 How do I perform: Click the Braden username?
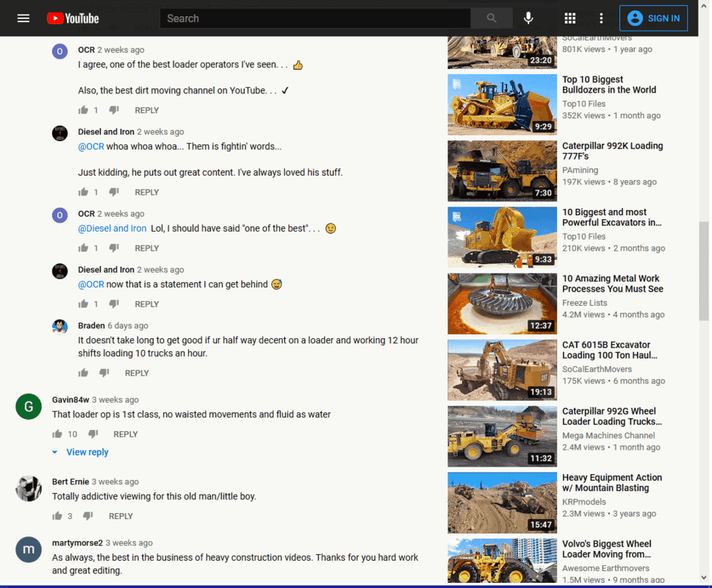(x=91, y=326)
